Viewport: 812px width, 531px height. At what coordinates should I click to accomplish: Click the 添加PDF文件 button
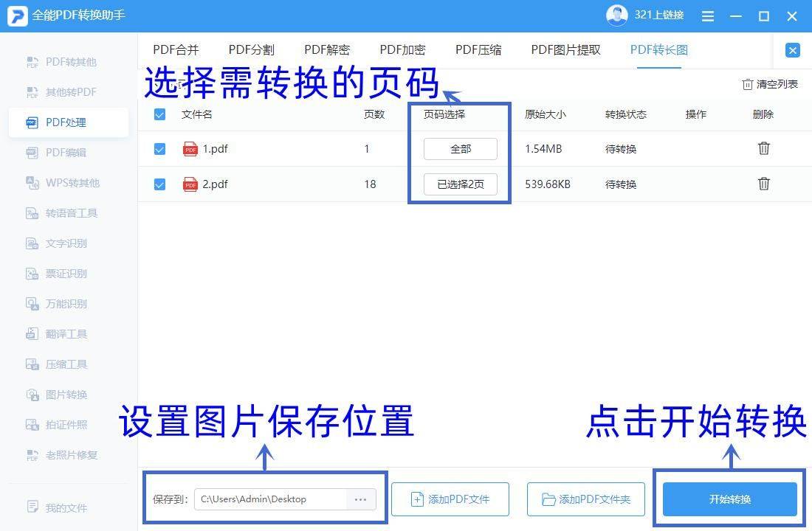pyautogui.click(x=450, y=499)
